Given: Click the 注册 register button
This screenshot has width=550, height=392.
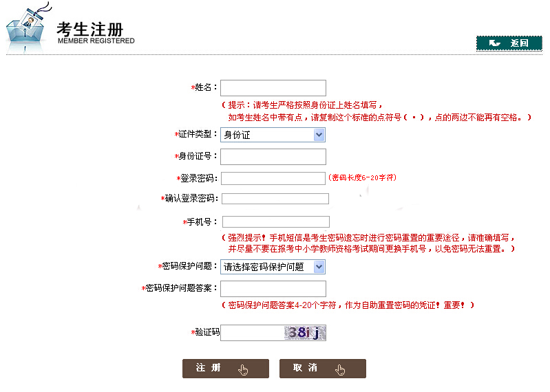Looking at the screenshot, I should [226, 369].
